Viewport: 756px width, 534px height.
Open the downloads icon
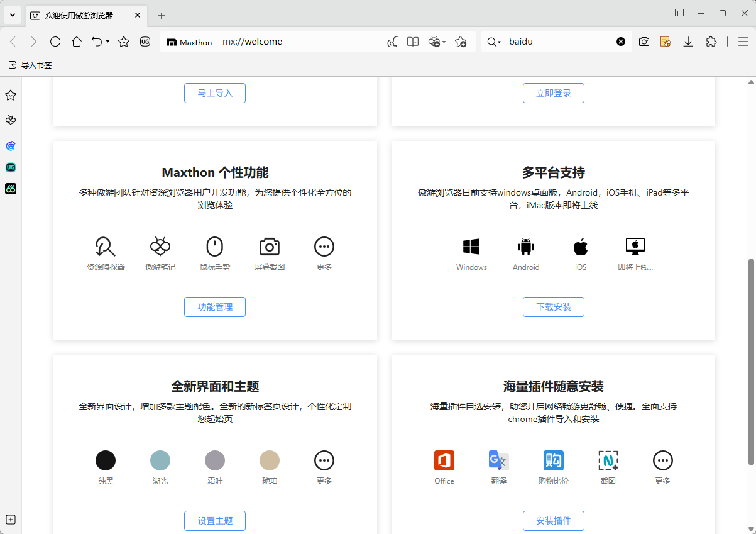[688, 42]
